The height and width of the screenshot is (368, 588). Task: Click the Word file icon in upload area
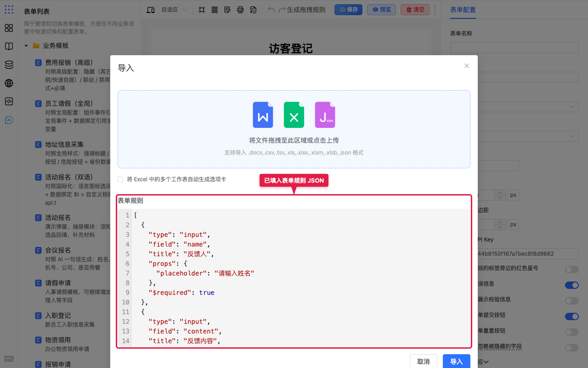click(263, 115)
